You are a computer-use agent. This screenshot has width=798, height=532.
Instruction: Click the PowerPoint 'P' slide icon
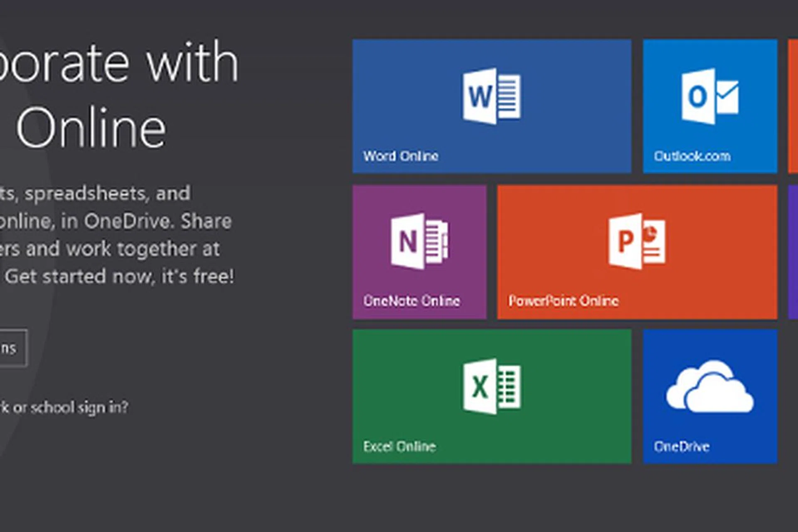[x=637, y=241]
